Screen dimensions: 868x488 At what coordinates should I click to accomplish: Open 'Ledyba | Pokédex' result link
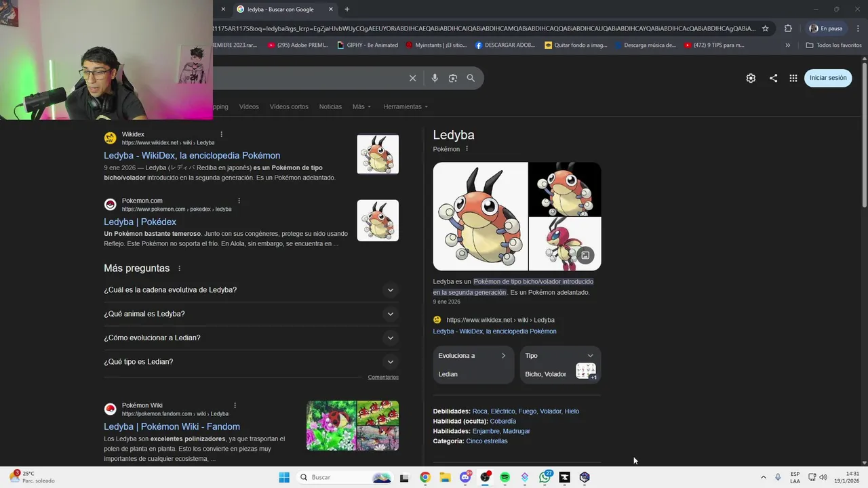pos(140,222)
